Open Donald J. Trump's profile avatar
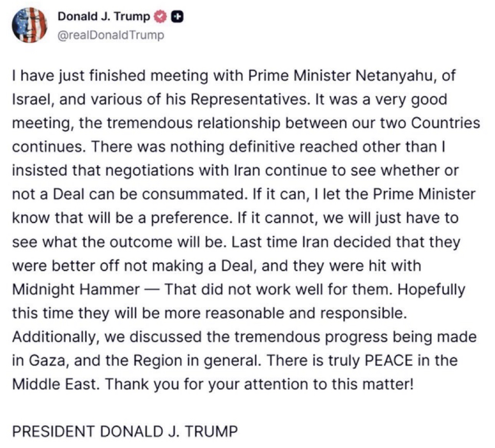 click(x=29, y=25)
